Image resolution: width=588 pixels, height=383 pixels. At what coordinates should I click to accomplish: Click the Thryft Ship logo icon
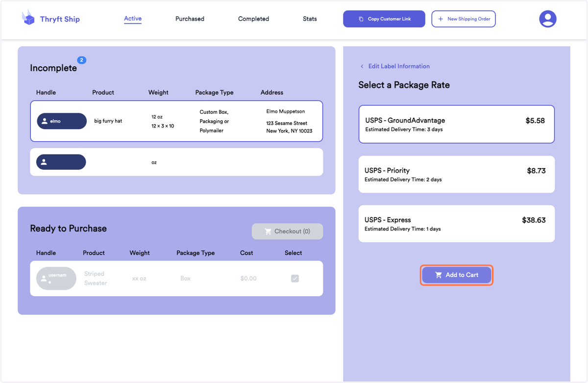tap(28, 18)
